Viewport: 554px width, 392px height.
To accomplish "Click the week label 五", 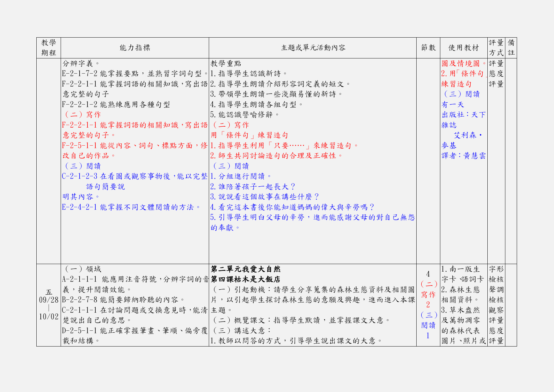I will tap(49, 292).
